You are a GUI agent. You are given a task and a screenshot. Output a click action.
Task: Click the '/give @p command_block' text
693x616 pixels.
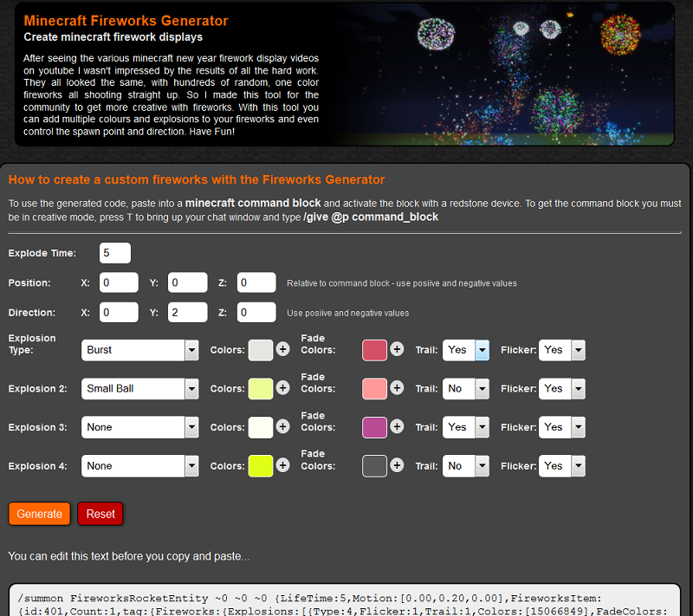coord(371,217)
